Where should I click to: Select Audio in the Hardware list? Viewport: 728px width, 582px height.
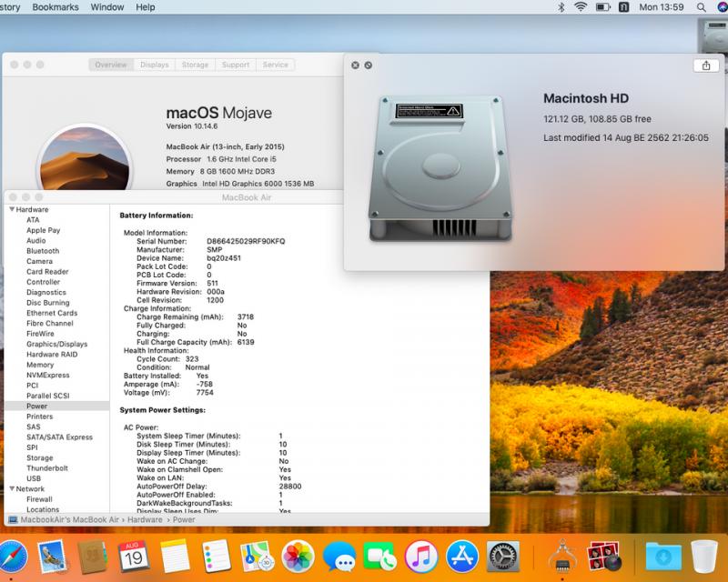point(35,240)
